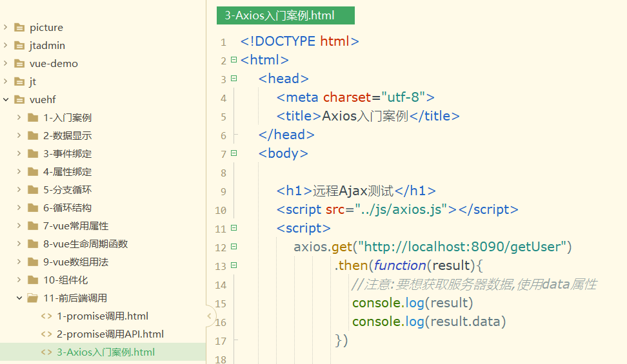Expand the 9-vue数组用法 folder
The height and width of the screenshot is (364, 627).
point(19,262)
